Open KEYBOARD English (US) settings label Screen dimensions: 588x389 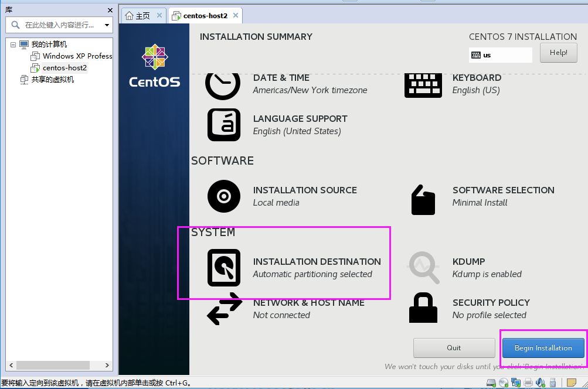click(x=477, y=84)
